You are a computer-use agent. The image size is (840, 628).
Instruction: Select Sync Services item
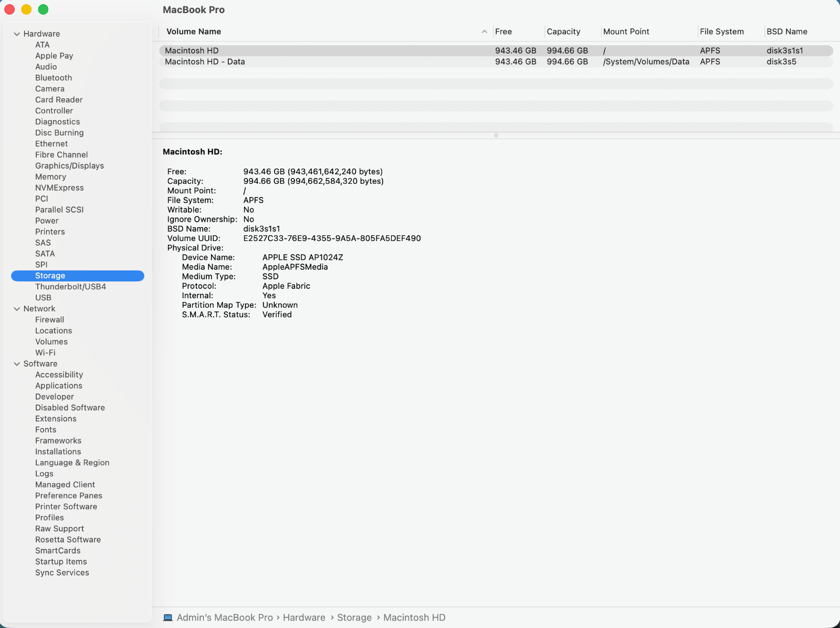click(x=62, y=574)
